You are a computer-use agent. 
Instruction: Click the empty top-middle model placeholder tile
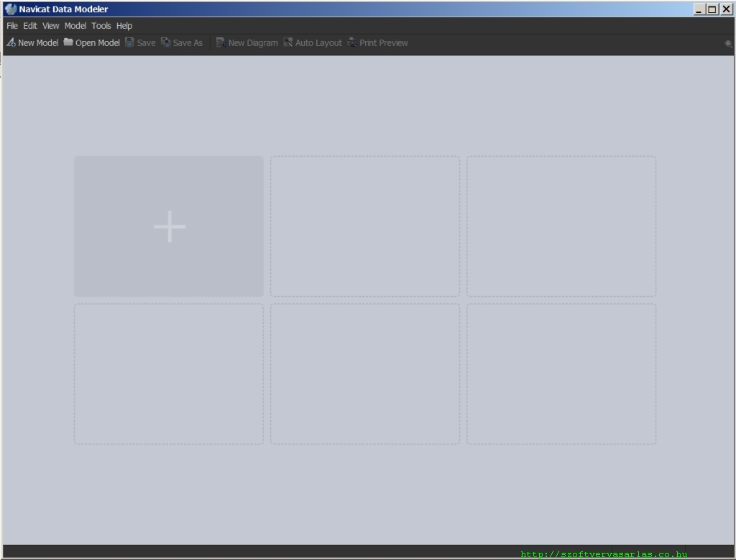365,226
